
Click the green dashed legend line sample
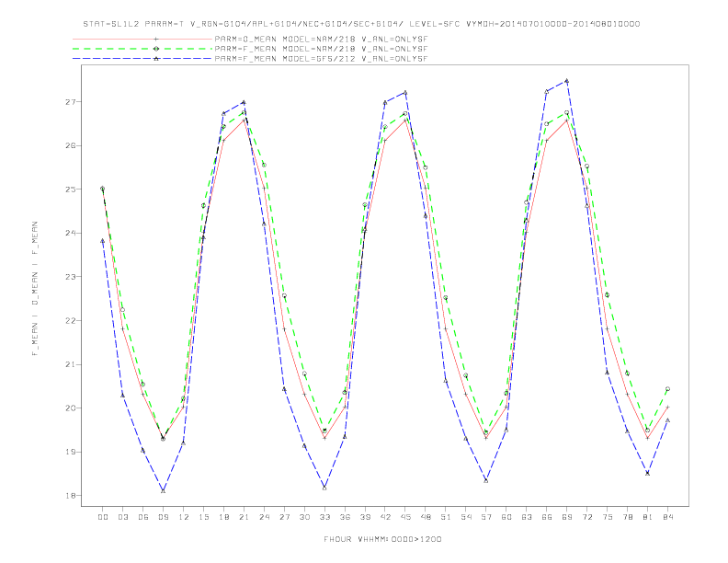click(142, 49)
